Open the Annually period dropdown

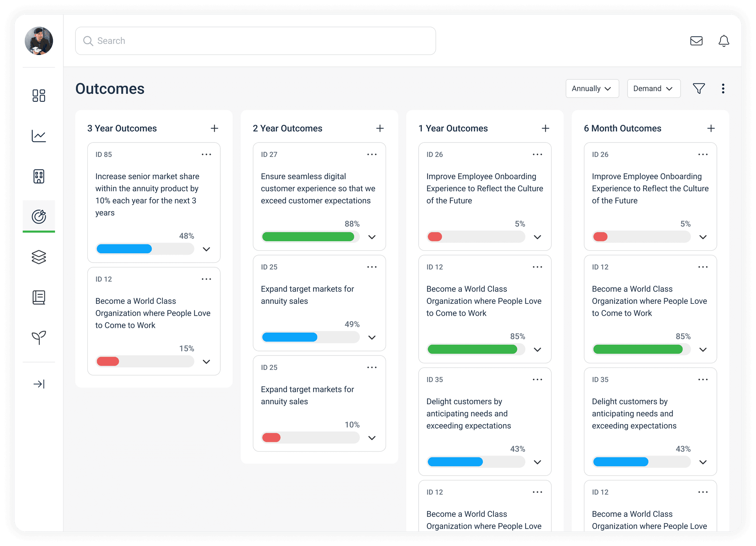pyautogui.click(x=592, y=89)
